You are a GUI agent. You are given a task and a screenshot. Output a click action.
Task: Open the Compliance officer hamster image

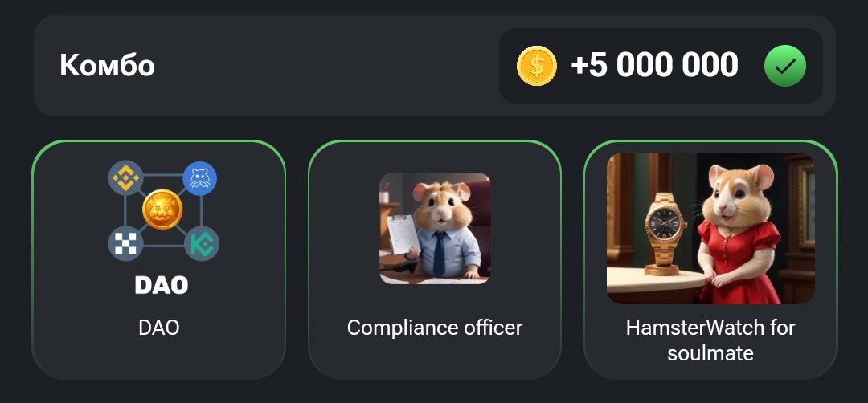point(435,228)
